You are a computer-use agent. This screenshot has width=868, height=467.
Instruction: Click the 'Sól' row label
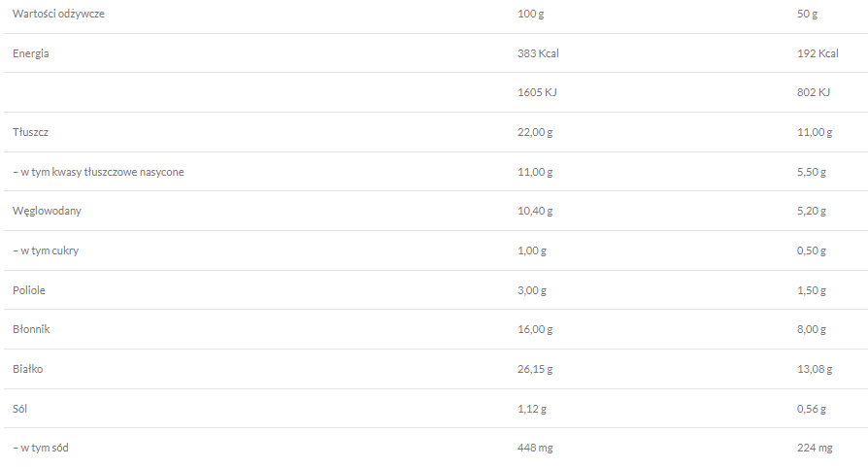point(21,409)
